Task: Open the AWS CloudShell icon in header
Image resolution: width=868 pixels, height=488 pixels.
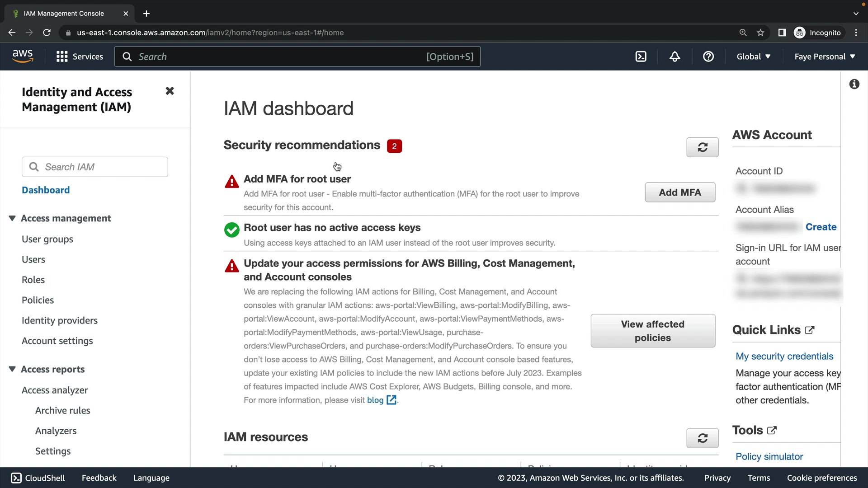Action: click(x=641, y=56)
